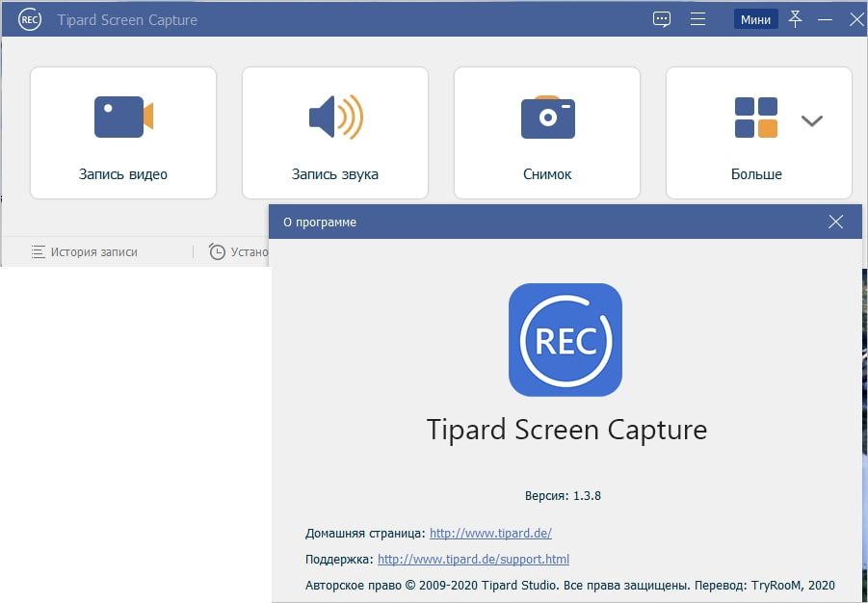The width and height of the screenshot is (868, 603).
Task: Open the hamburger menu in the title bar
Action: (698, 19)
